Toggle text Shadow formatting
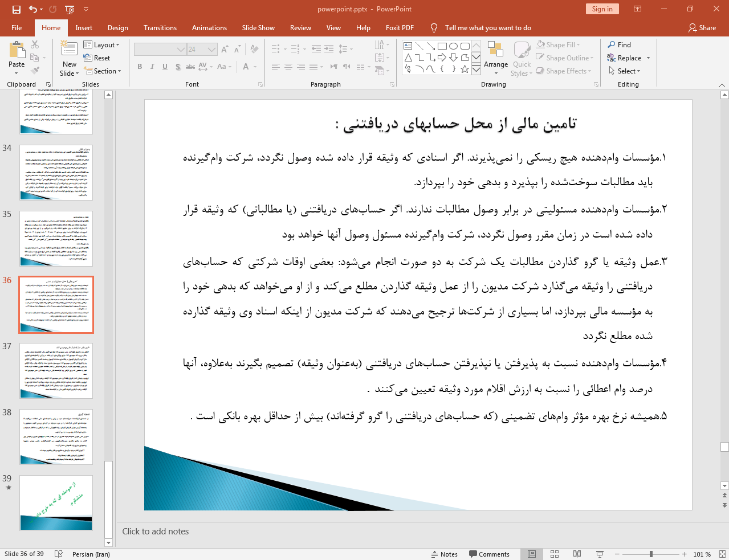 coord(178,67)
